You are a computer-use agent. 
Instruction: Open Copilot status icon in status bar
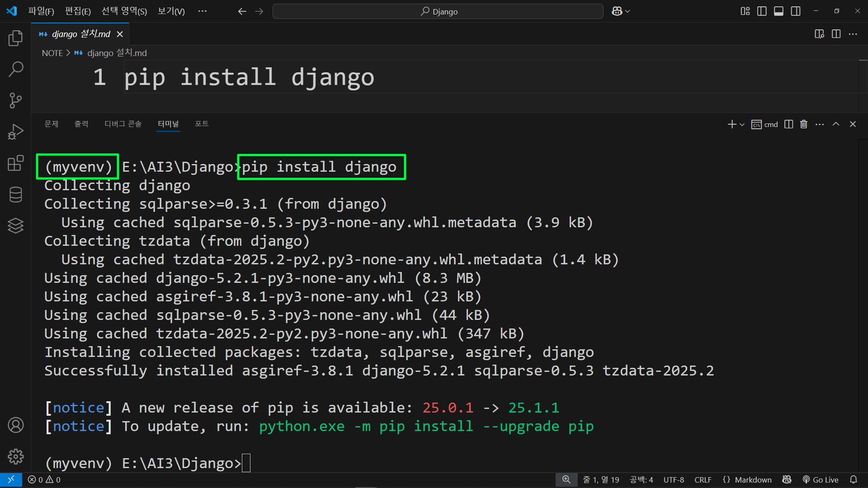[787, 480]
